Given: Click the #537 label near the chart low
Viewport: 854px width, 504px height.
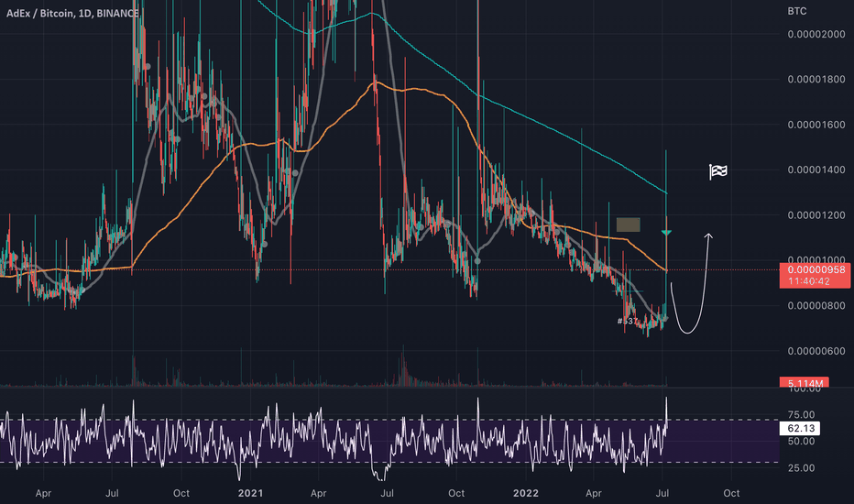Looking at the screenshot, I should click(x=627, y=321).
